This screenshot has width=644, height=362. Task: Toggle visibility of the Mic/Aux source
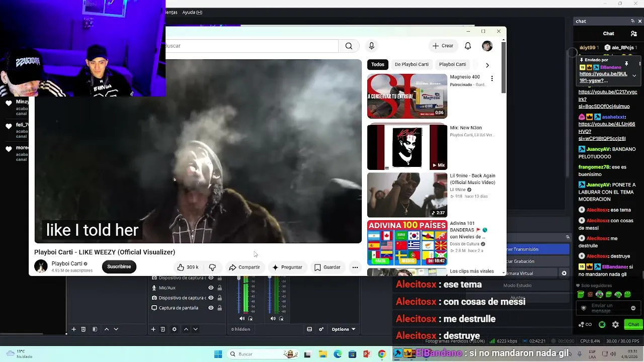click(x=211, y=288)
